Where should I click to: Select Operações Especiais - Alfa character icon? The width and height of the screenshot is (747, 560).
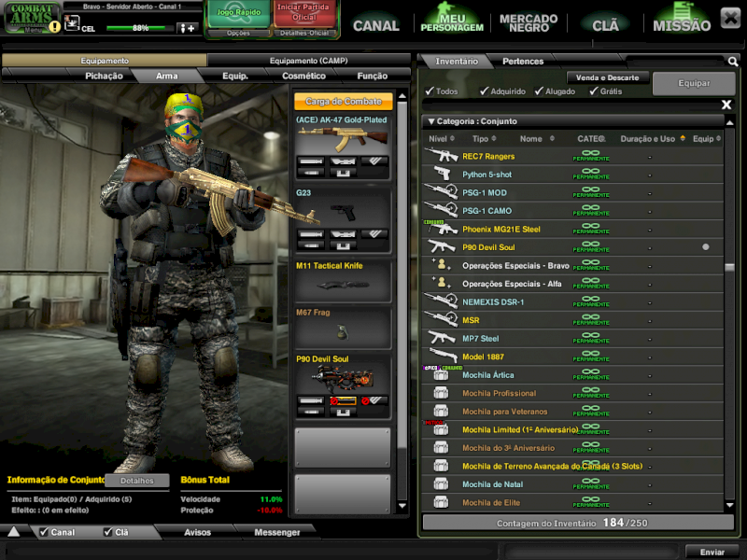click(x=442, y=283)
